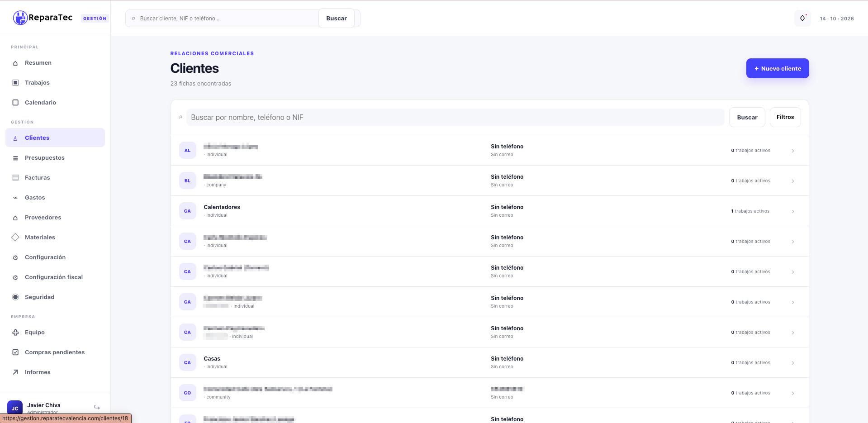The width and height of the screenshot is (868, 423).
Task: Click the Materiales diamond icon
Action: coord(15,238)
